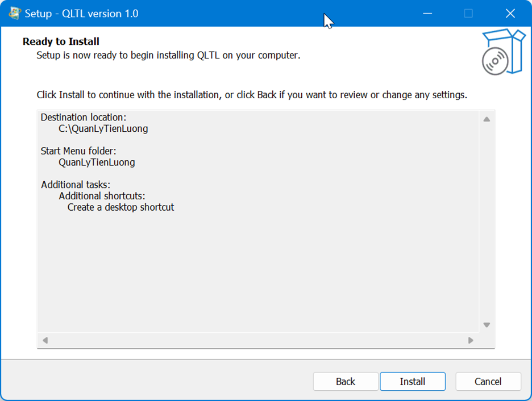
Task: Click the 'Additional tasks:' line in the summary
Action: point(76,185)
